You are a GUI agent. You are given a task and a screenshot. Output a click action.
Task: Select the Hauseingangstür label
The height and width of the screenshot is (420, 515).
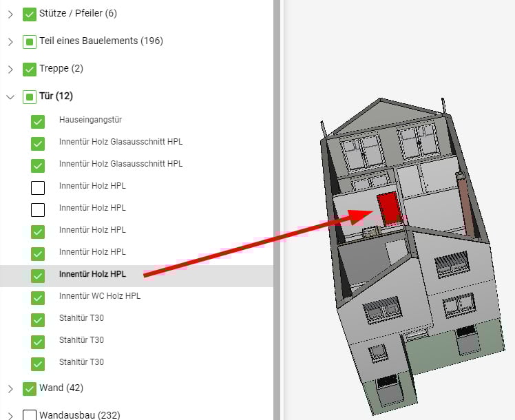click(90, 120)
